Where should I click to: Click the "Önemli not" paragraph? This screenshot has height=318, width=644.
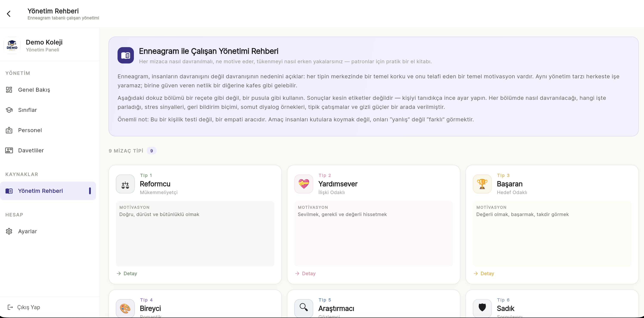coord(296,119)
